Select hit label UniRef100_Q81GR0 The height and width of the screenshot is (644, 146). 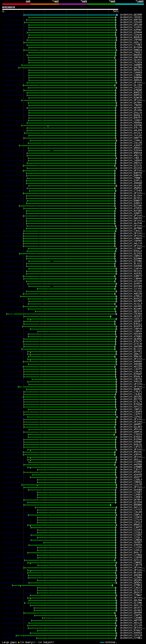(x=131, y=580)
